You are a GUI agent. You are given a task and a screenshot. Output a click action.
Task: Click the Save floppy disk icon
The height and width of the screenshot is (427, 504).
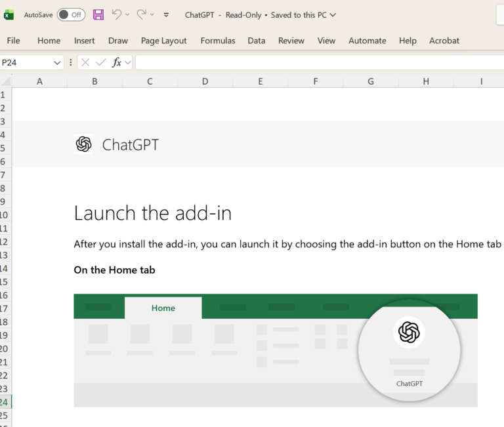(98, 15)
